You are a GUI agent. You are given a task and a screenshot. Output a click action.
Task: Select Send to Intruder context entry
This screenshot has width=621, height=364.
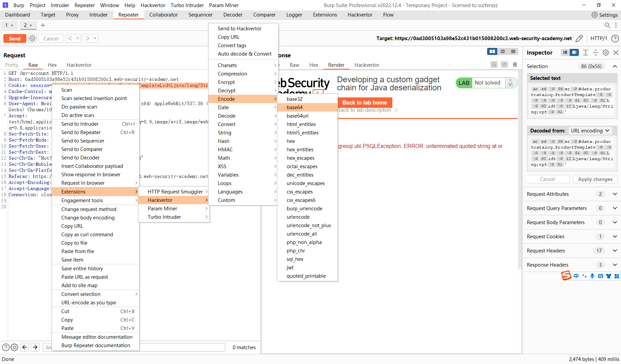(95, 124)
